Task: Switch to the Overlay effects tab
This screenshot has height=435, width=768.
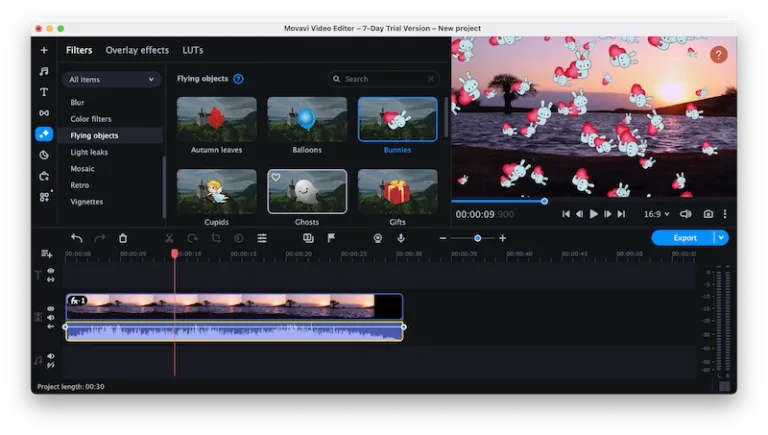Action: tap(137, 50)
